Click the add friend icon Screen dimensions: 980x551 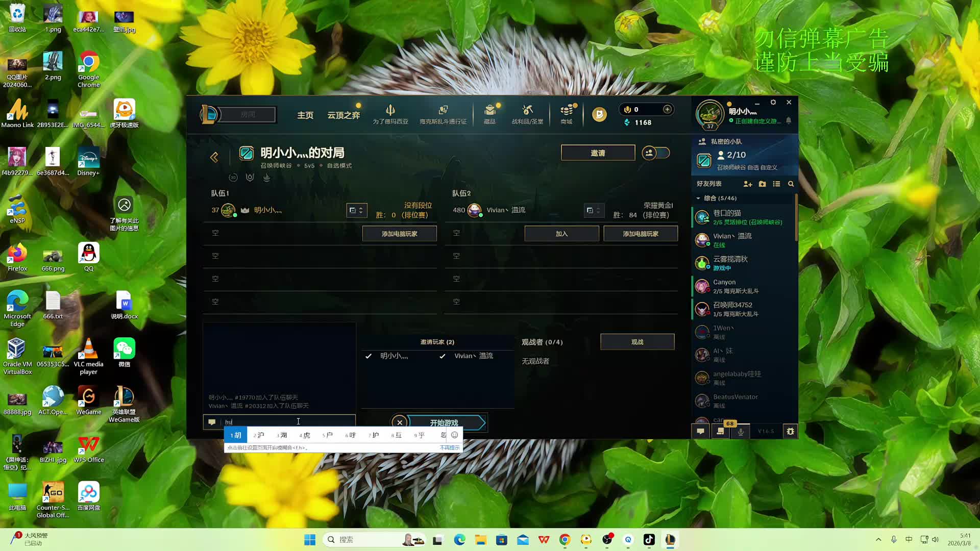coord(748,184)
